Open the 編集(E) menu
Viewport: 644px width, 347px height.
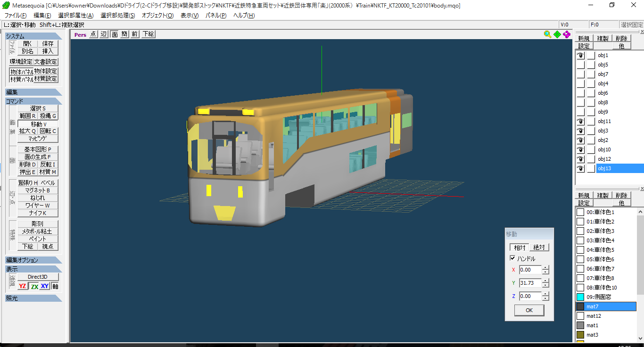(42, 16)
